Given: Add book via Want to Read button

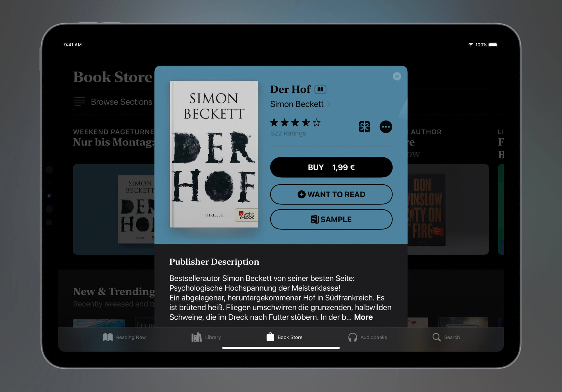Looking at the screenshot, I should pyautogui.click(x=331, y=194).
